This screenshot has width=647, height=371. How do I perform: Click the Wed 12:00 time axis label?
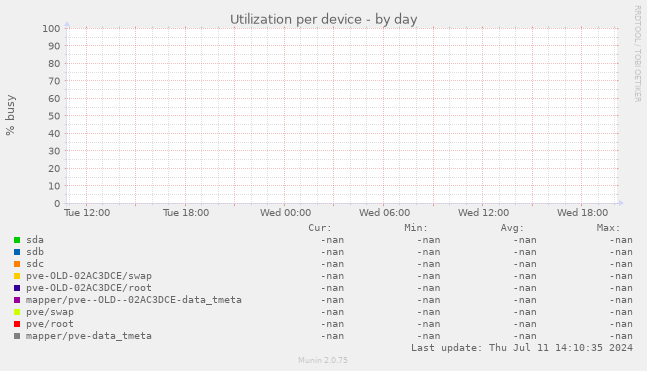[x=483, y=213]
